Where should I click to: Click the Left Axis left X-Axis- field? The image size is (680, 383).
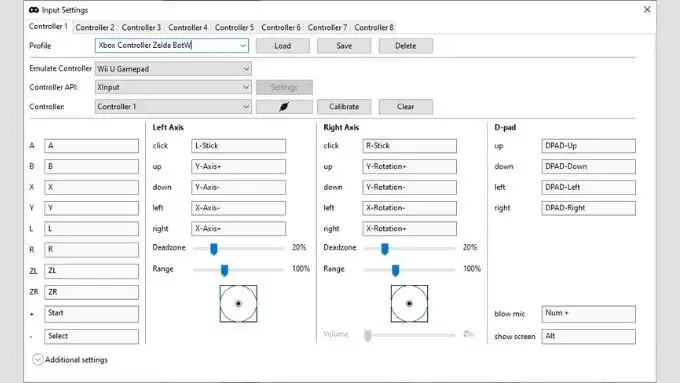click(x=239, y=208)
